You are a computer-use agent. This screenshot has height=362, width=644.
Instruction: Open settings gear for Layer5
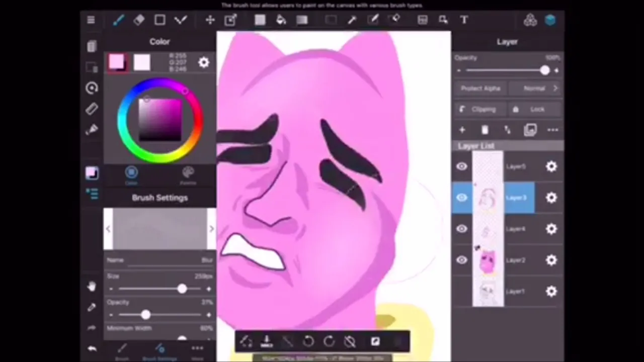pyautogui.click(x=551, y=166)
